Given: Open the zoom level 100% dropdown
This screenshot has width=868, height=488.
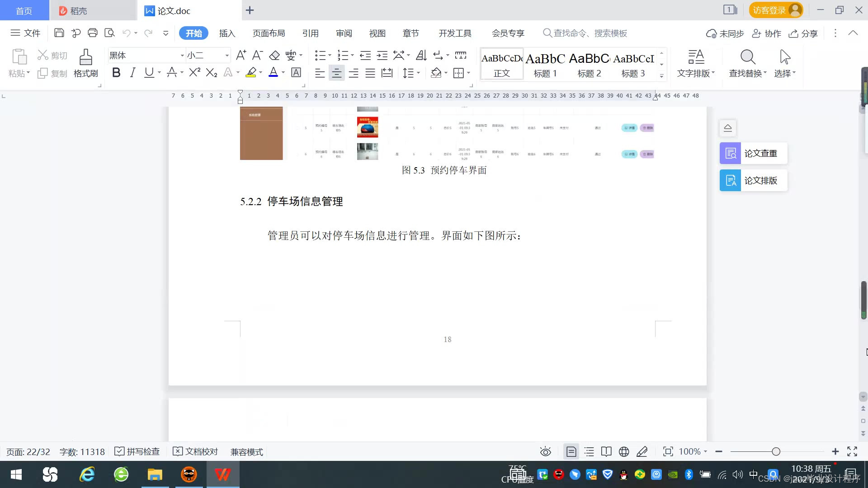Looking at the screenshot, I should (x=693, y=452).
